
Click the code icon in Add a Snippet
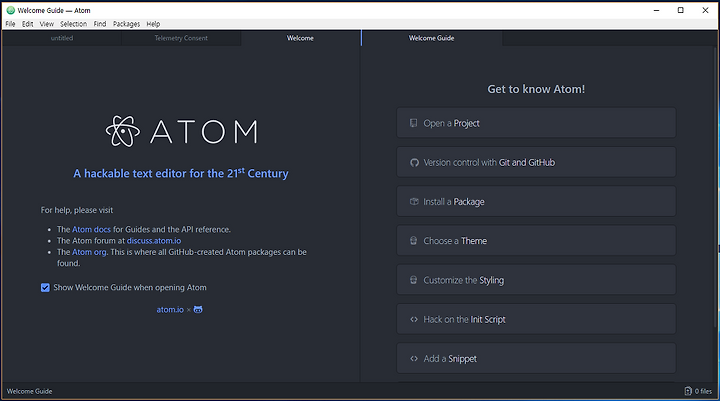pos(414,359)
